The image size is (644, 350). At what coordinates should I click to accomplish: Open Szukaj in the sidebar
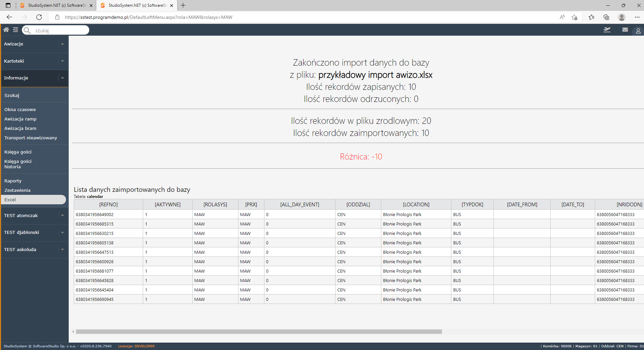12,95
